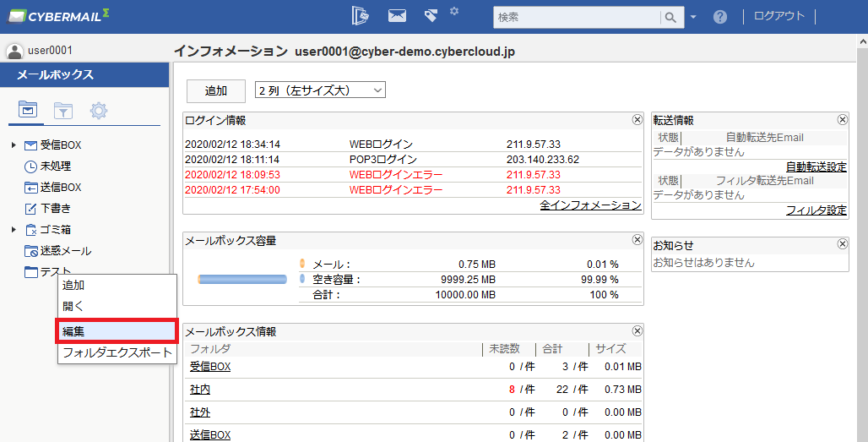Click the POP3ログイン entry text
868x442 pixels.
(x=383, y=160)
